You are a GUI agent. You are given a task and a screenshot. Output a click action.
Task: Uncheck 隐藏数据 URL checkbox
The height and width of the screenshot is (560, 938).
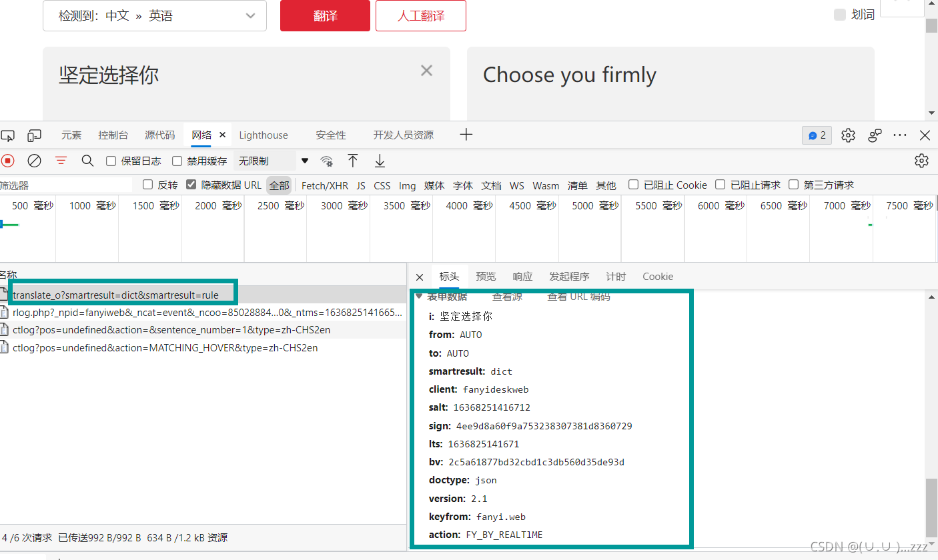pyautogui.click(x=191, y=185)
